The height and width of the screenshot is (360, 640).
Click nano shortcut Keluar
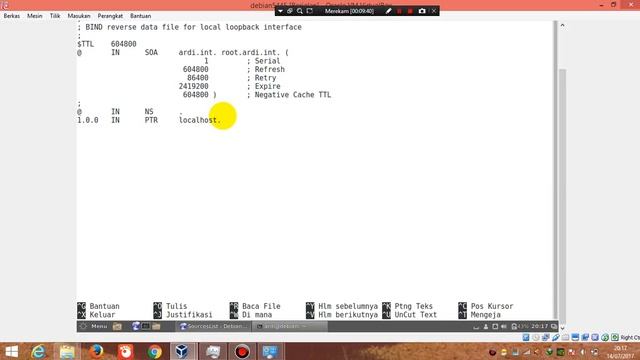tap(96, 315)
